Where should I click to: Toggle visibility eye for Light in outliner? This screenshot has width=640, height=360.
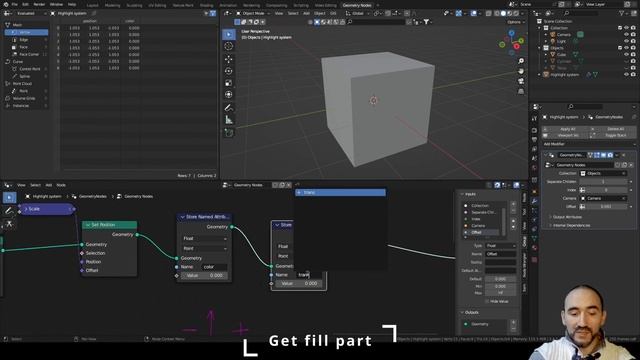(627, 41)
